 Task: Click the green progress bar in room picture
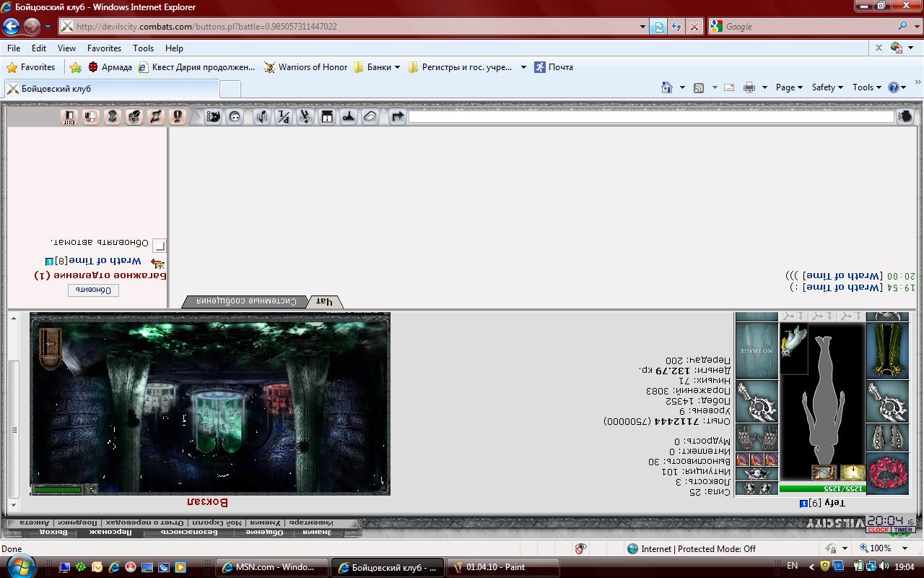click(58, 489)
